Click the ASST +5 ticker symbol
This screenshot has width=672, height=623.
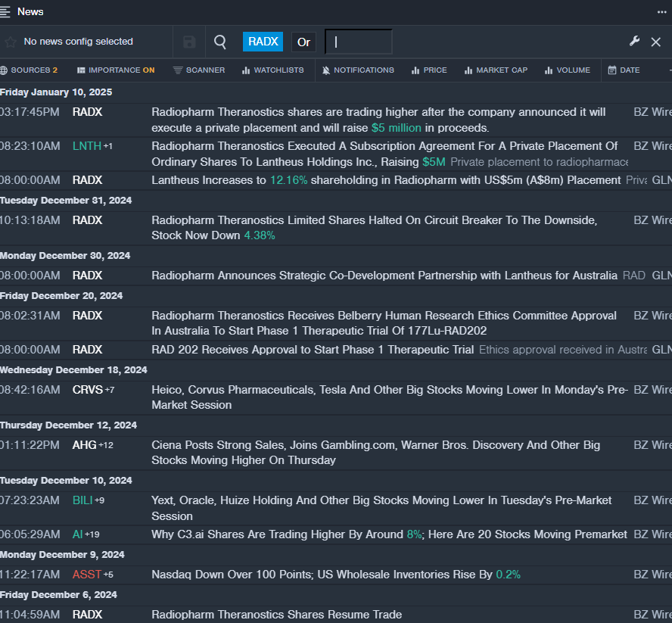(x=92, y=575)
